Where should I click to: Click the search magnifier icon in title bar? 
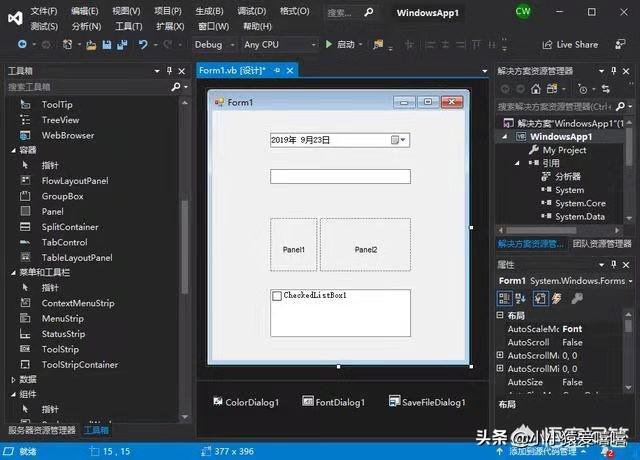pyautogui.click(x=368, y=12)
